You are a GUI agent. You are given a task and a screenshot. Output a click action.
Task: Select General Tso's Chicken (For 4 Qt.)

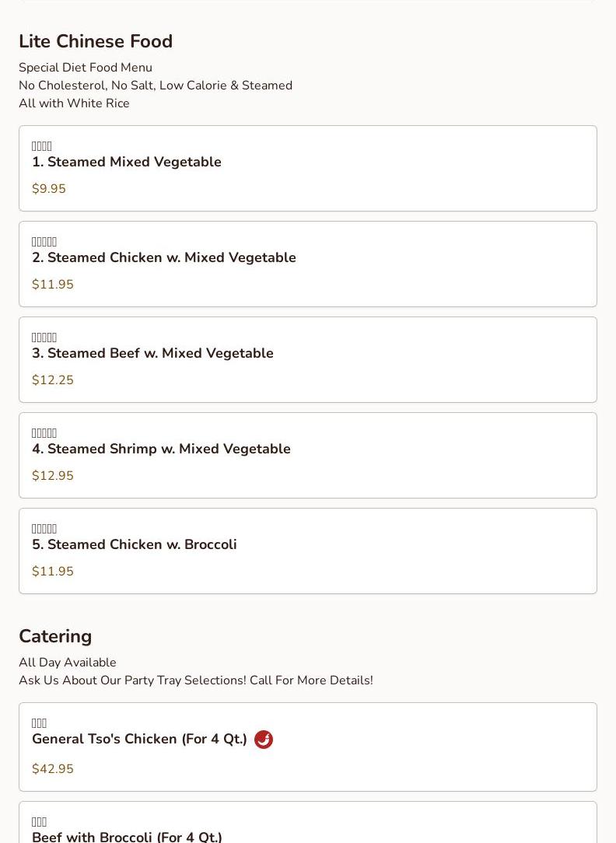click(x=139, y=740)
